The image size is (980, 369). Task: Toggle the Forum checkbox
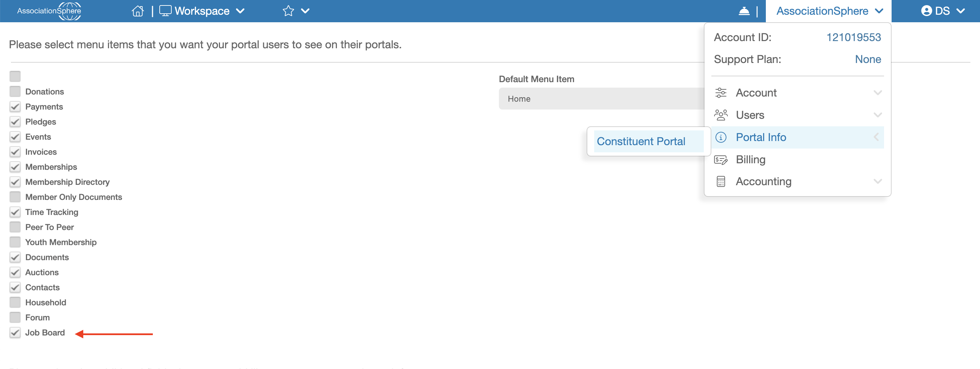click(x=15, y=317)
